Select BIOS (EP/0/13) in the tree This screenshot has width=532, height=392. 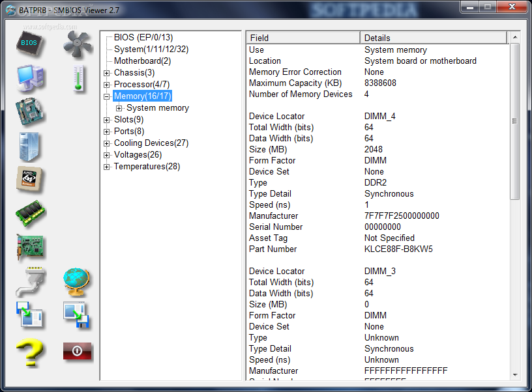coord(143,37)
